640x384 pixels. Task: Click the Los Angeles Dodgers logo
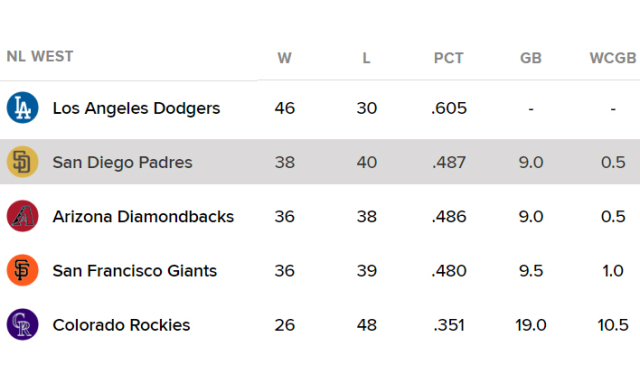pyautogui.click(x=22, y=108)
